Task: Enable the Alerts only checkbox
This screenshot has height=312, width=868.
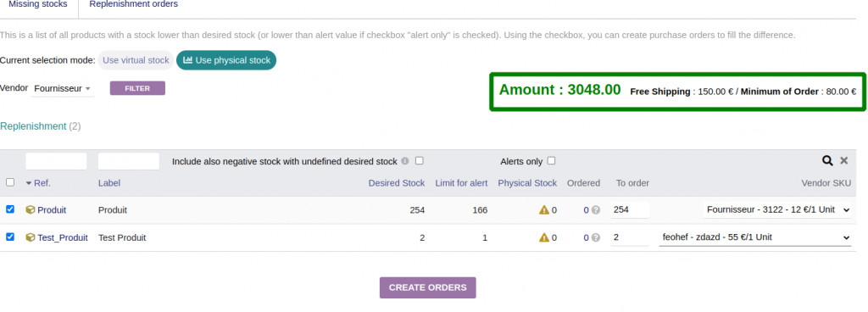Action: (551, 161)
